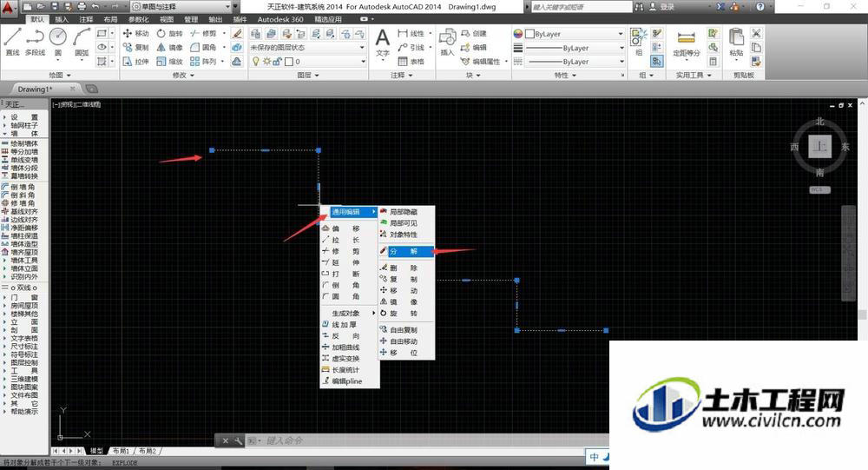The width and height of the screenshot is (868, 470).
Task: Click the 创建 block create tool
Action: coord(474,33)
